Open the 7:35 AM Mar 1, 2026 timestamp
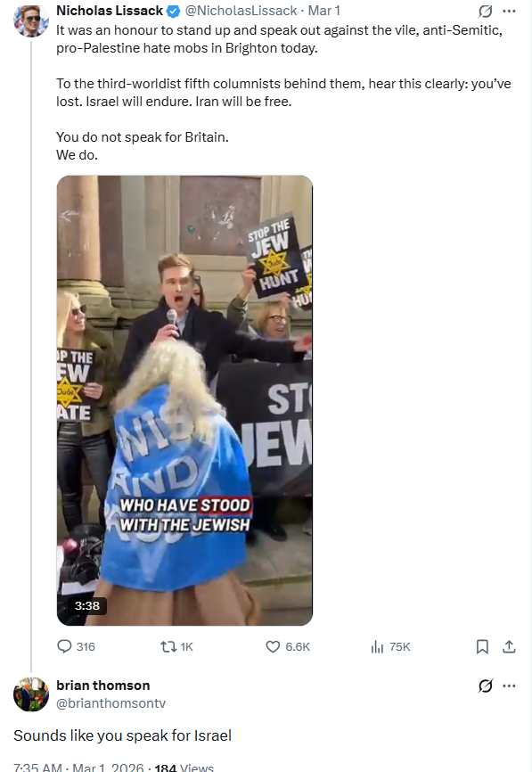 tap(78, 767)
